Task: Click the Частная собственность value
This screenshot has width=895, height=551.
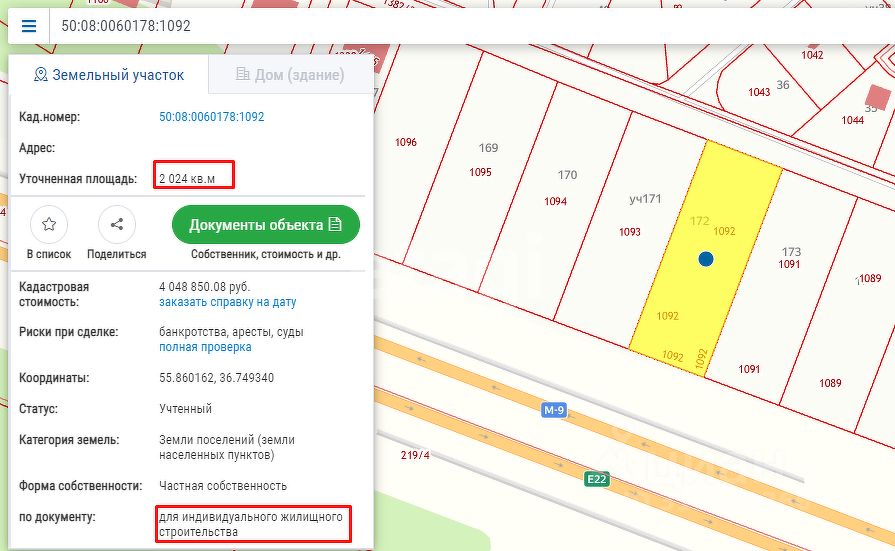Action: (x=223, y=486)
